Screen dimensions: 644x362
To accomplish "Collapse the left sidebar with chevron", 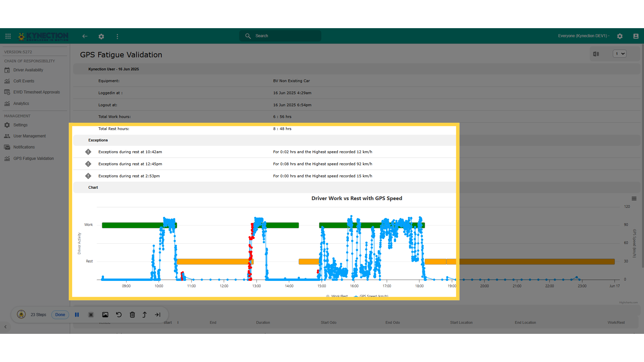I will tap(5, 327).
